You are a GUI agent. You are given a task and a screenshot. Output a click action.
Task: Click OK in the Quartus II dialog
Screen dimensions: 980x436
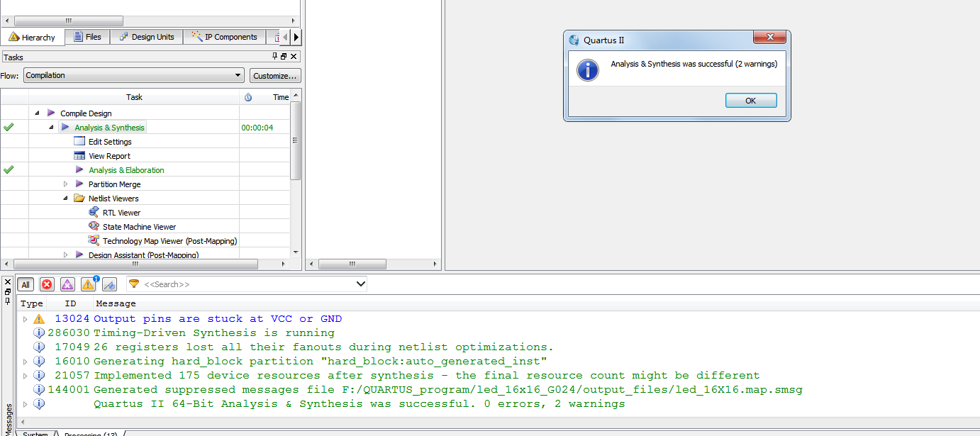tap(751, 101)
